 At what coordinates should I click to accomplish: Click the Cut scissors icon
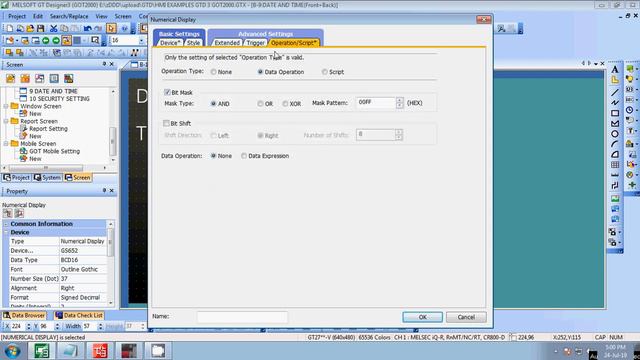click(x=53, y=29)
